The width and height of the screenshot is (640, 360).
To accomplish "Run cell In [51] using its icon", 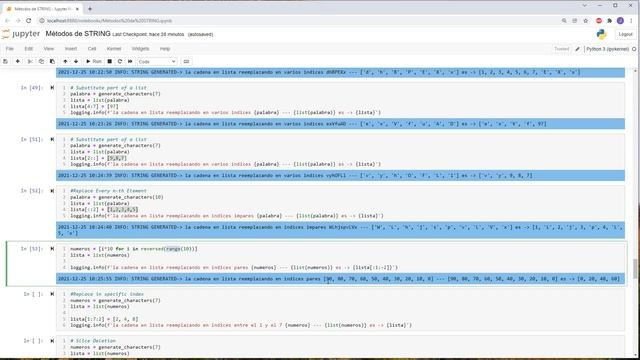I will click(x=52, y=140).
